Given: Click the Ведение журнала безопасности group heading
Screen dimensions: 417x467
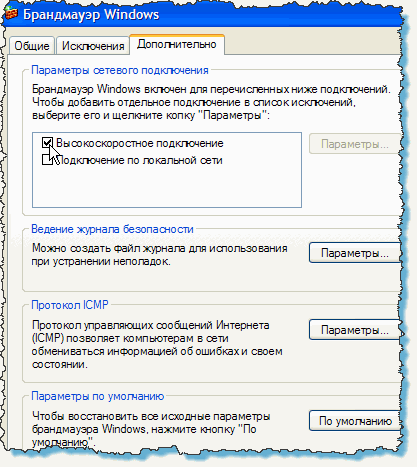Looking at the screenshot, I should 112,229.
